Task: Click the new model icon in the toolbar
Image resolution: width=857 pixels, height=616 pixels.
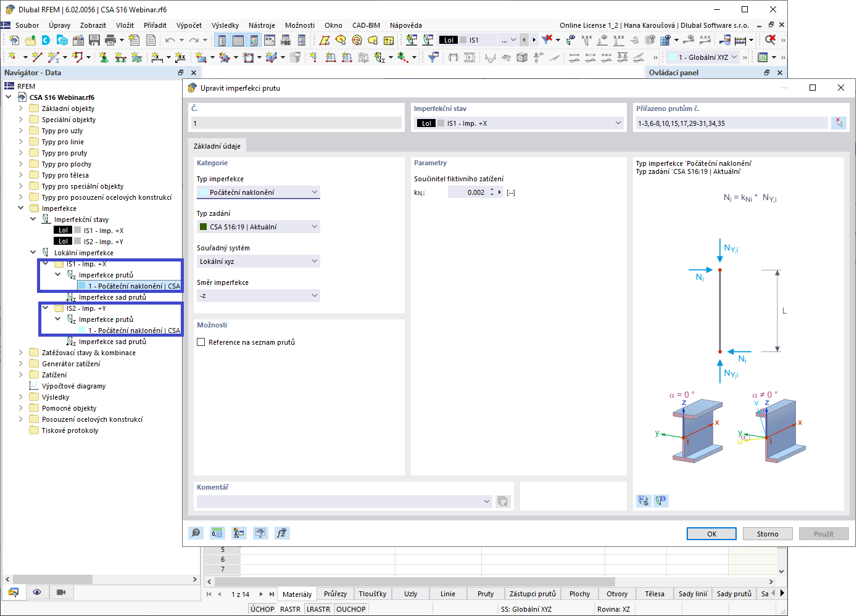Action: (14, 40)
